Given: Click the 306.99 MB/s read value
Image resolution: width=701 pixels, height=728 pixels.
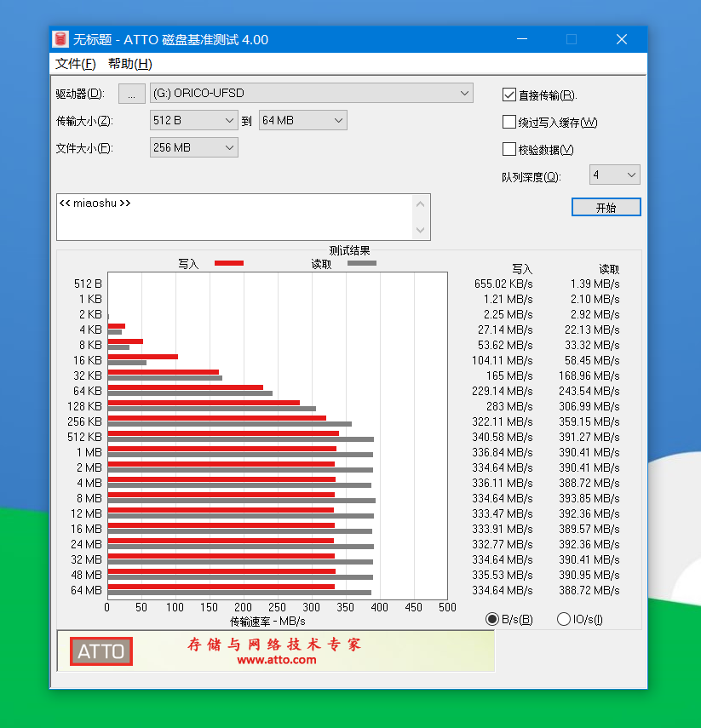Looking at the screenshot, I should [x=589, y=406].
